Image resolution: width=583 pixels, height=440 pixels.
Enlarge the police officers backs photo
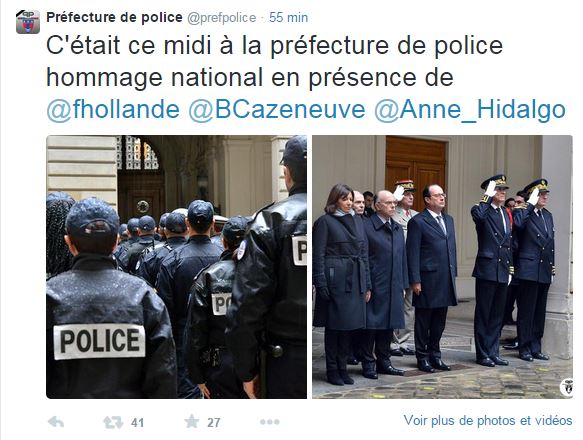point(177,267)
